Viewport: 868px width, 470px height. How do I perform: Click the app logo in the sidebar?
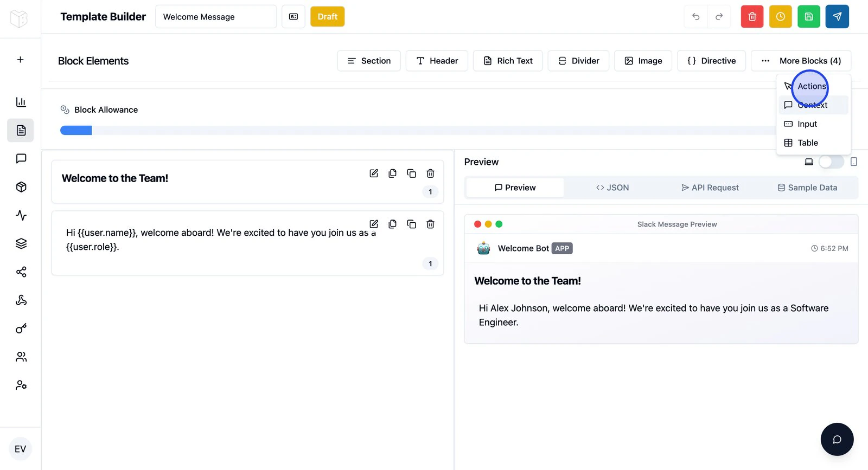tap(19, 19)
